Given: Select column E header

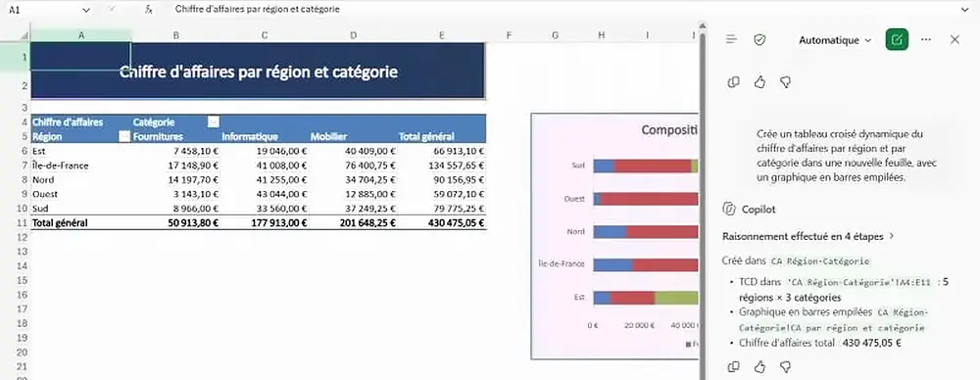Looking at the screenshot, I should coord(442,35).
